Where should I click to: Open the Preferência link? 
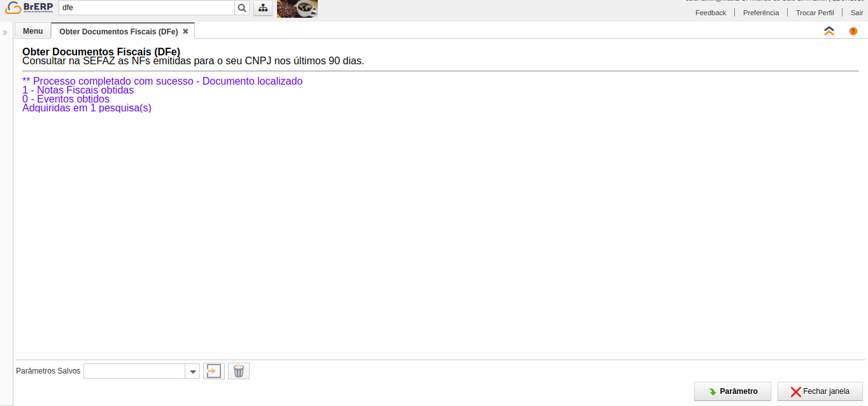(x=761, y=13)
